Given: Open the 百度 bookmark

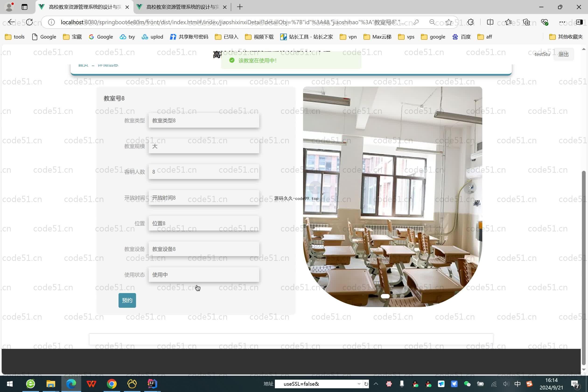Looking at the screenshot, I should tap(462, 37).
